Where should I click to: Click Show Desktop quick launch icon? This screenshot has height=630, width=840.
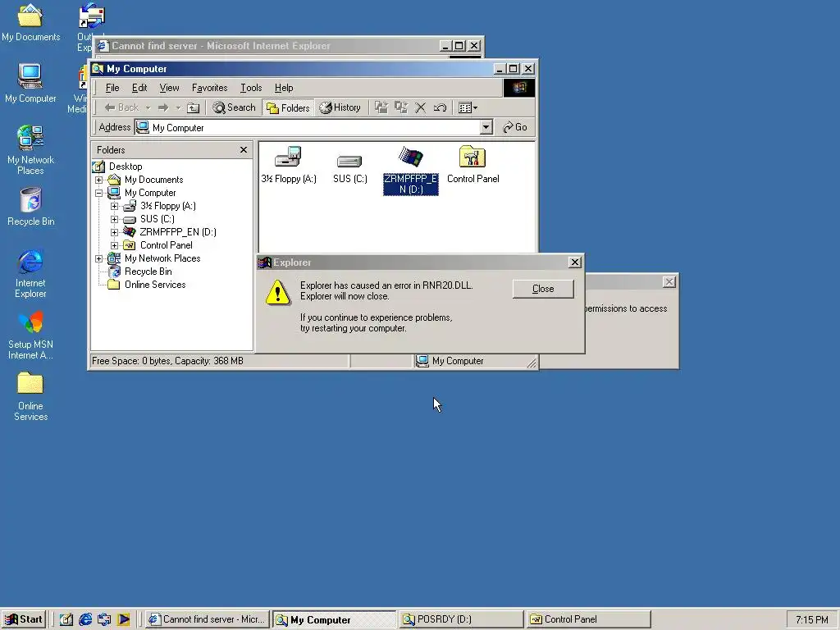tap(66, 620)
